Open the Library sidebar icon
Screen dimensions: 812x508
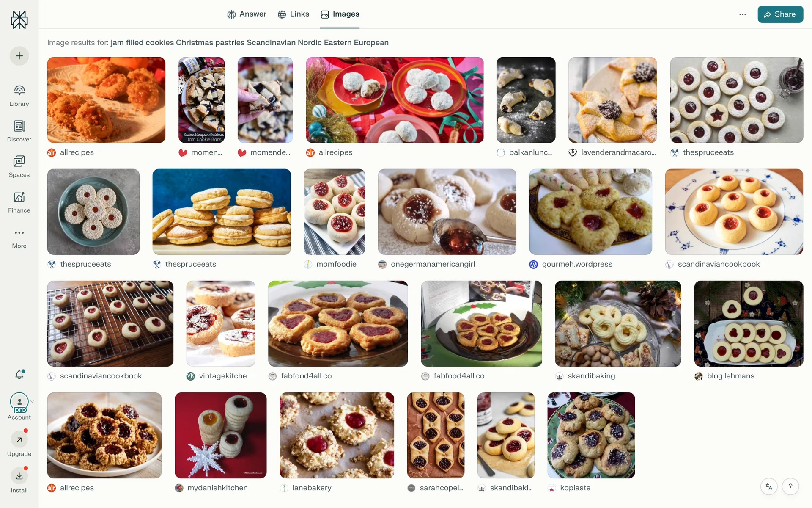[x=19, y=90]
